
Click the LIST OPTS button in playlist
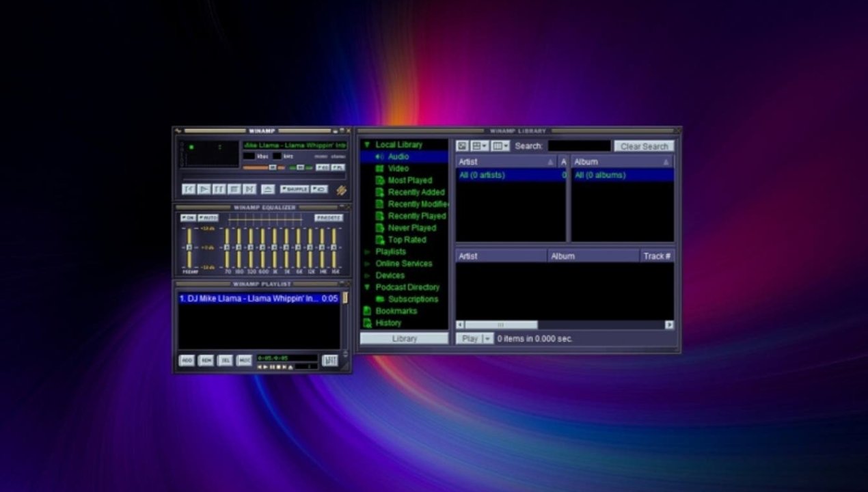[x=330, y=360]
